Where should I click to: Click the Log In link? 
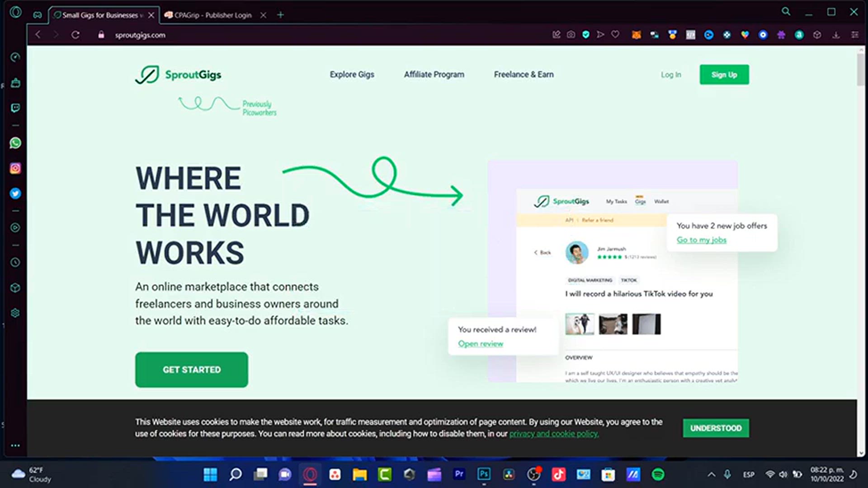point(671,75)
